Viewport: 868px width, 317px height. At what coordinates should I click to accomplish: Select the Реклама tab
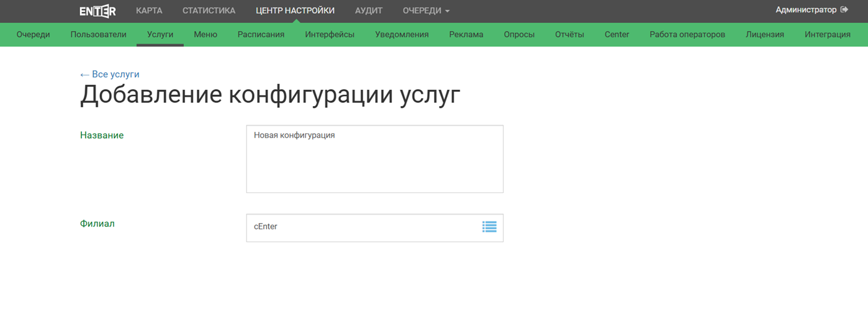(x=466, y=35)
